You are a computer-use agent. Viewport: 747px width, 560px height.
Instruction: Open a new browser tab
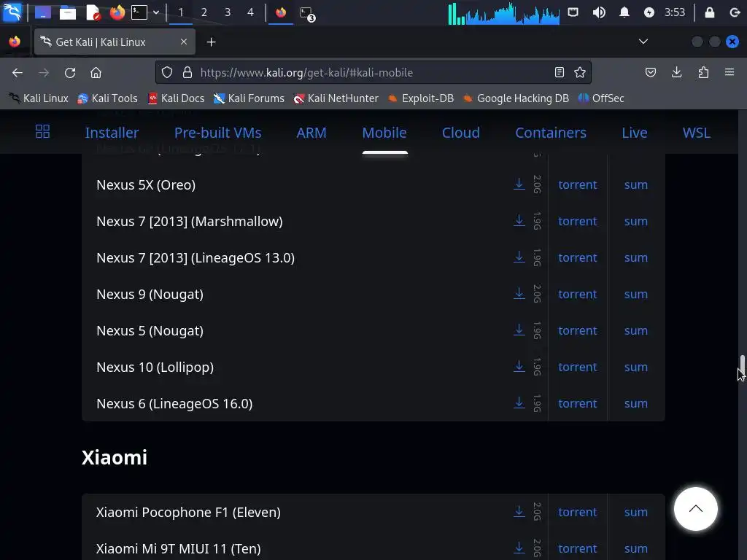tap(211, 42)
